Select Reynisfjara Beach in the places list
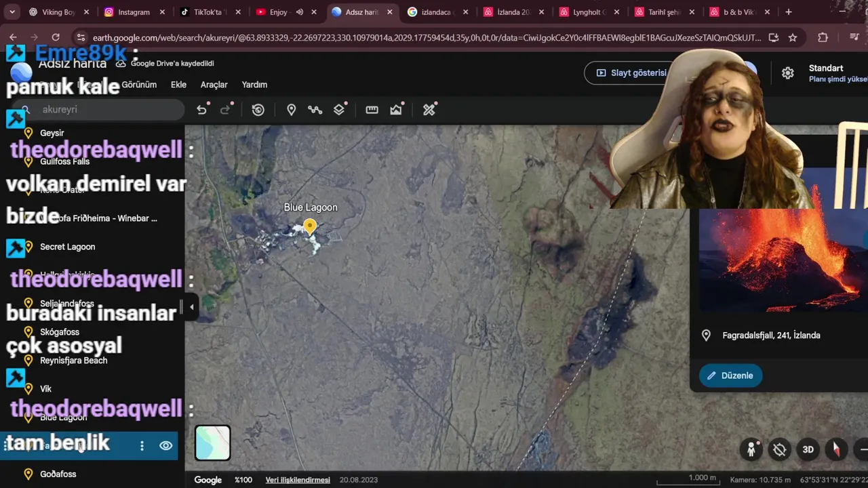 pos(73,361)
